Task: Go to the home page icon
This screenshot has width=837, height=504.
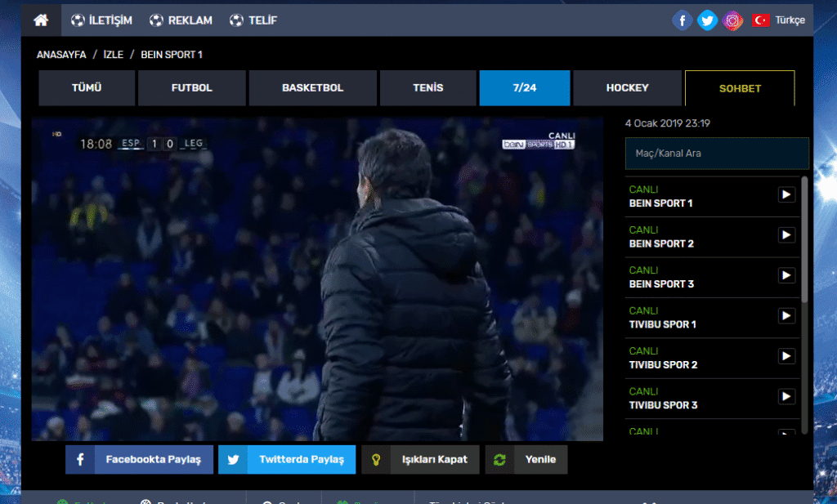Action: click(x=41, y=20)
